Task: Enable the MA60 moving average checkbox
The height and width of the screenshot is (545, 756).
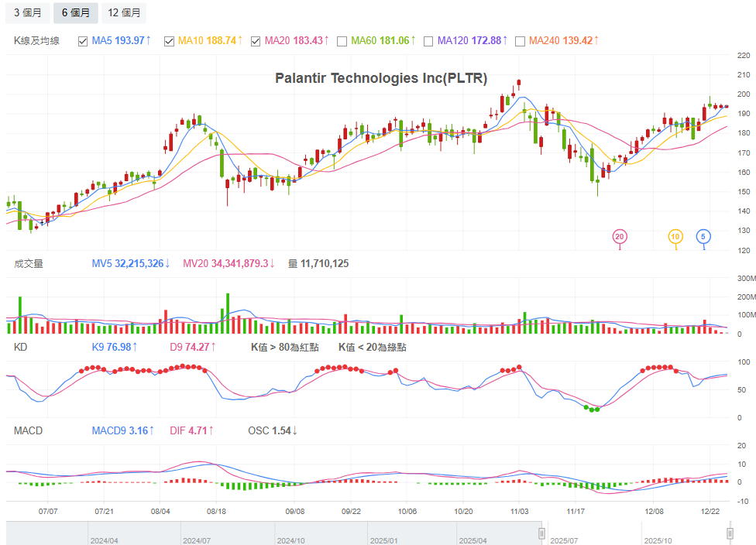Action: 342,40
